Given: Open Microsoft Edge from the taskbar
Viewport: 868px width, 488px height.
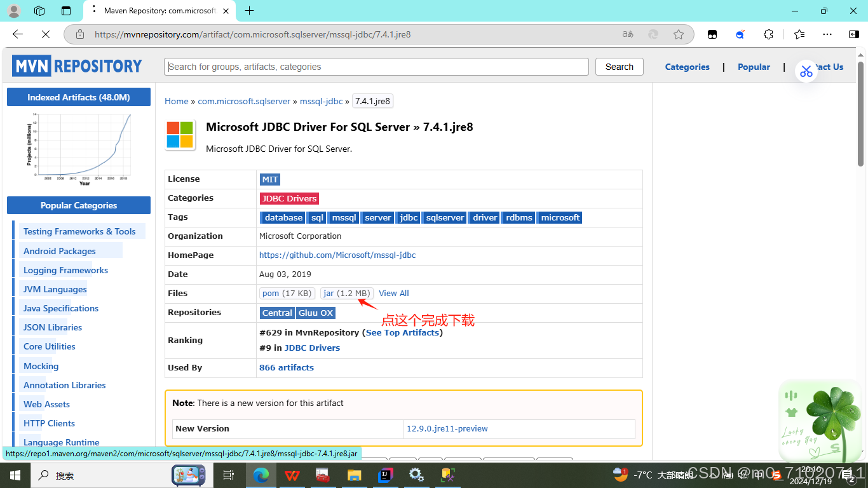Looking at the screenshot, I should click(261, 475).
